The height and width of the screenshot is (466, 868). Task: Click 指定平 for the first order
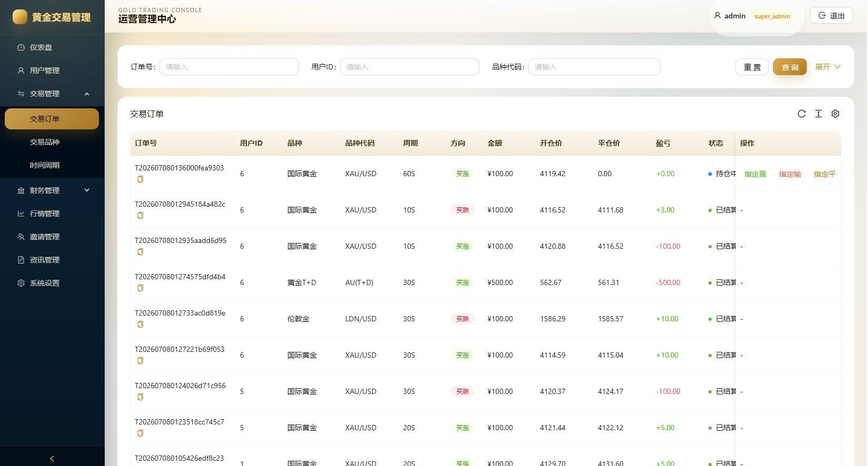(x=825, y=174)
